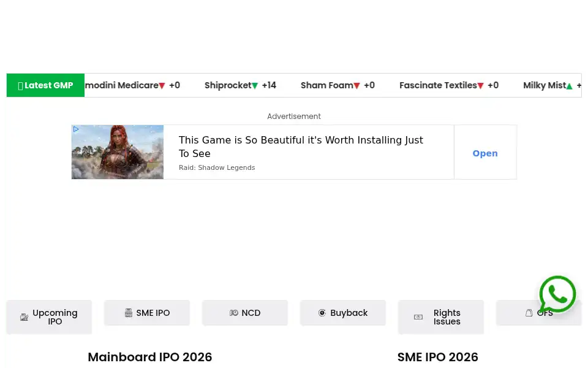Open the Upcoming IPO section
This screenshot has height=368, width=588.
tap(49, 317)
